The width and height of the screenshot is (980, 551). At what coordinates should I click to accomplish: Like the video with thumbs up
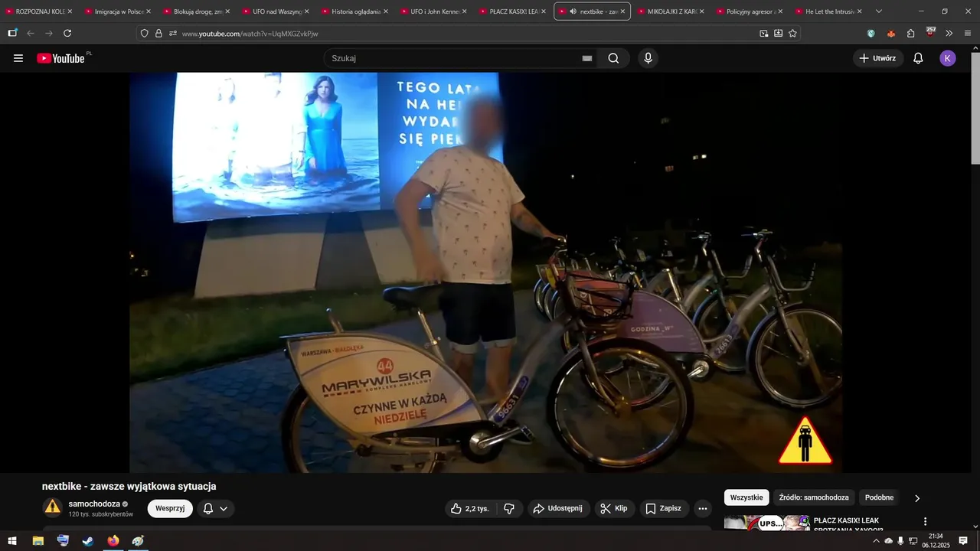[x=469, y=508]
